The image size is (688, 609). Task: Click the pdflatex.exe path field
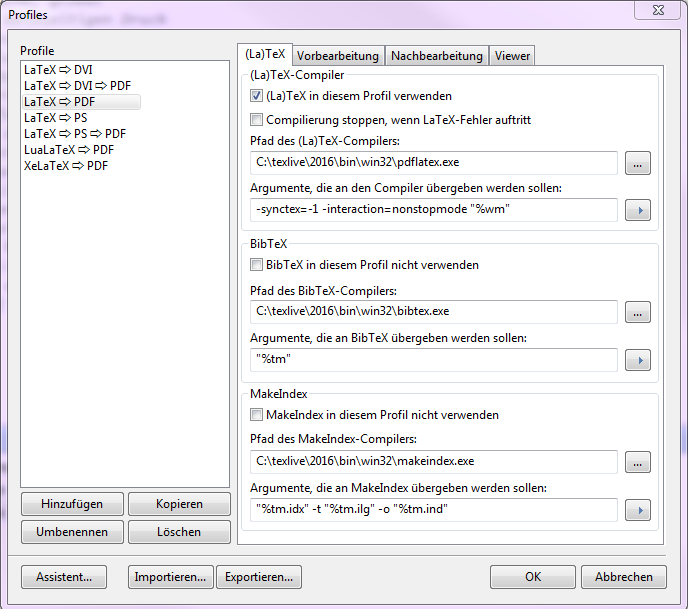(433, 162)
